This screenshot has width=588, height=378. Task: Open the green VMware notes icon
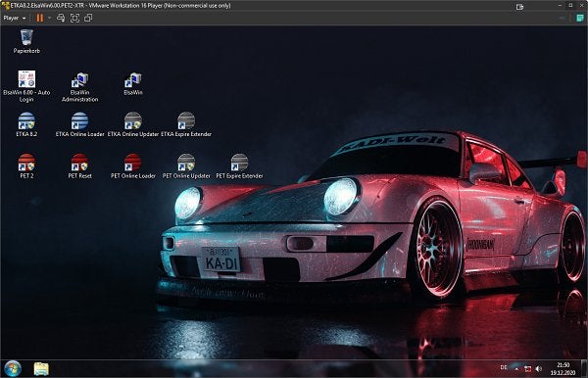click(x=580, y=18)
